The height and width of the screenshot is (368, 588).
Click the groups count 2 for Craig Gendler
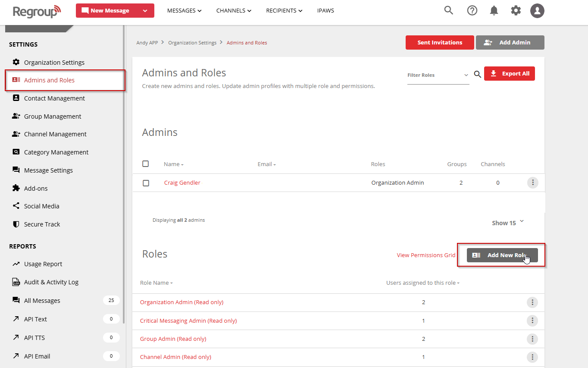click(461, 182)
